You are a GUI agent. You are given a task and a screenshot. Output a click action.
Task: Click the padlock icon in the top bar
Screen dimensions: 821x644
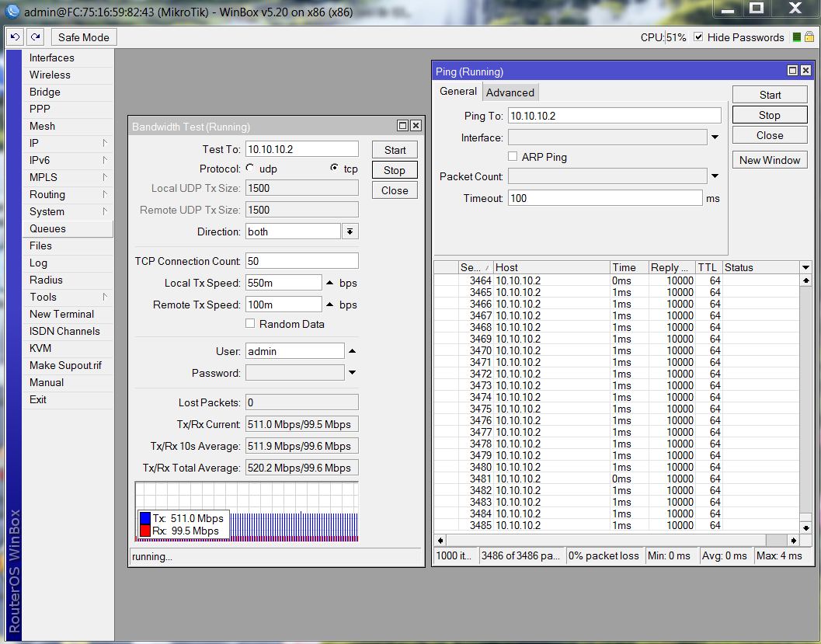point(809,37)
